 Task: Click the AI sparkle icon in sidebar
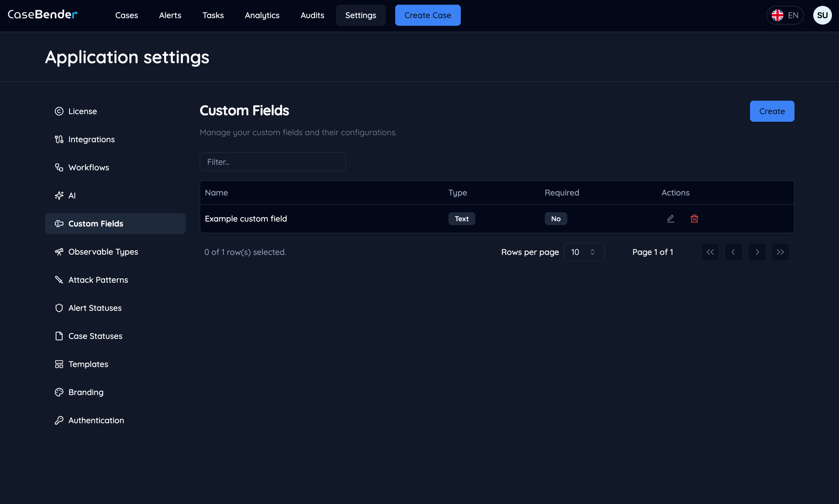click(x=59, y=195)
